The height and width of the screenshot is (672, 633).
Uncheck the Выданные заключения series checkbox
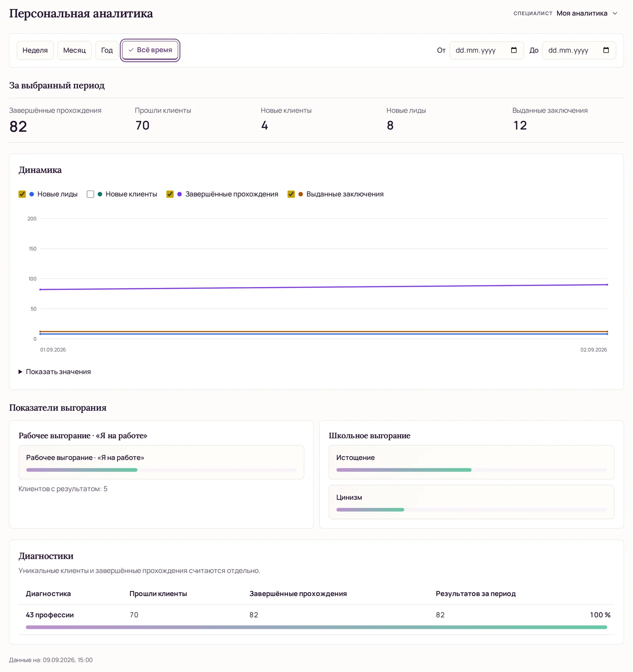pyautogui.click(x=291, y=194)
